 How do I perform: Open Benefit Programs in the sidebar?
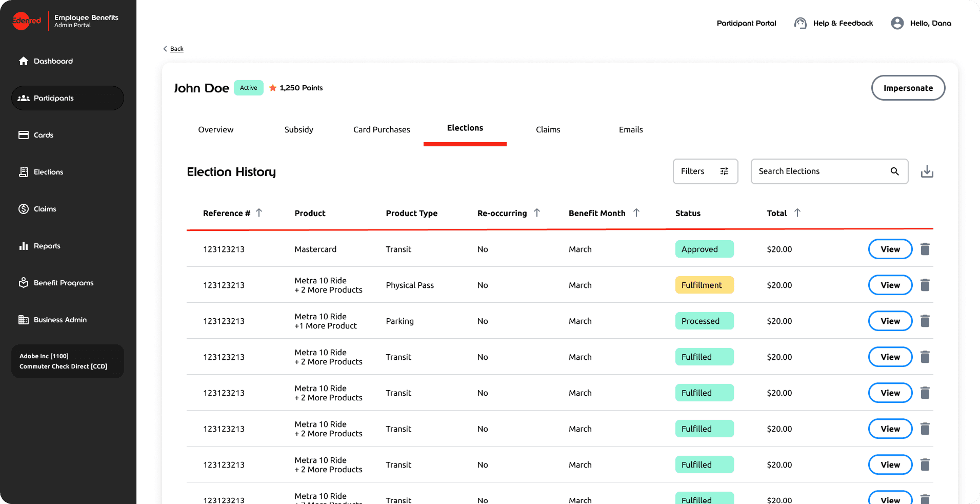coord(56,283)
